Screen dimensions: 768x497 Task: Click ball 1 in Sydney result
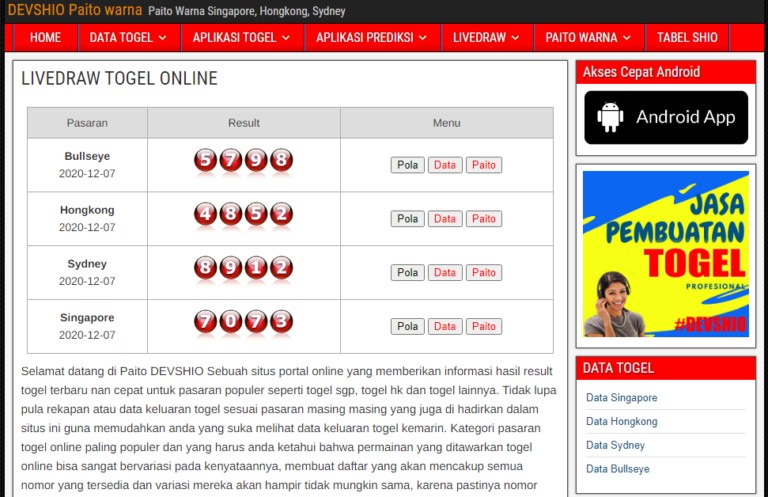[x=256, y=268]
